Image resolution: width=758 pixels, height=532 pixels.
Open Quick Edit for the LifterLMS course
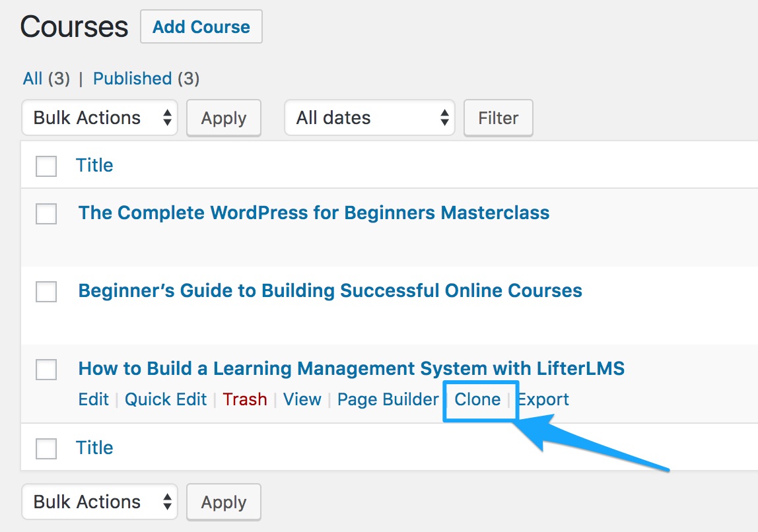pyautogui.click(x=165, y=399)
